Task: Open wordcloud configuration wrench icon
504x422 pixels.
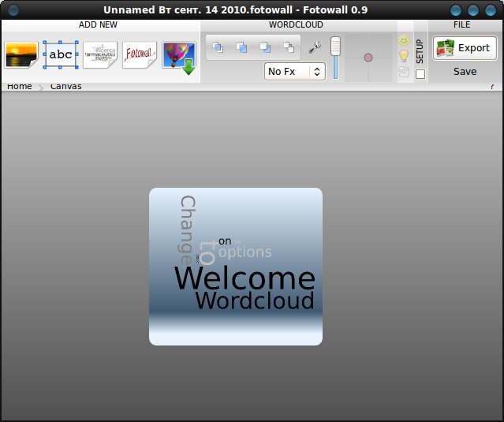Action: click(x=315, y=47)
